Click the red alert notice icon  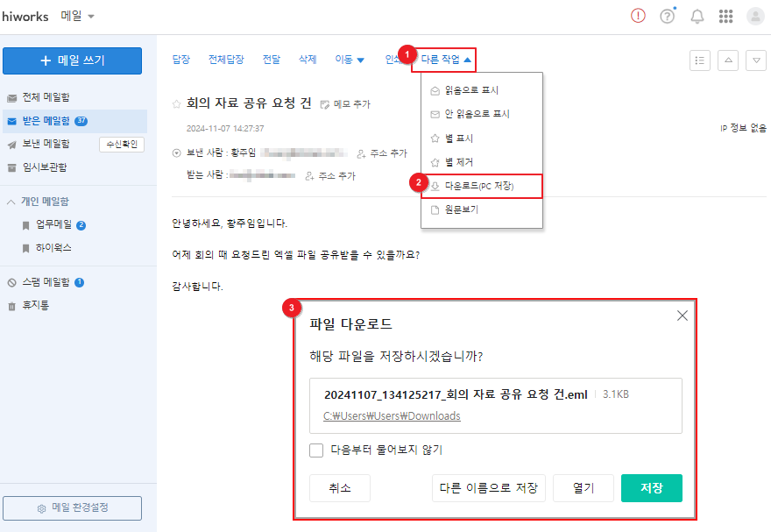coord(638,17)
